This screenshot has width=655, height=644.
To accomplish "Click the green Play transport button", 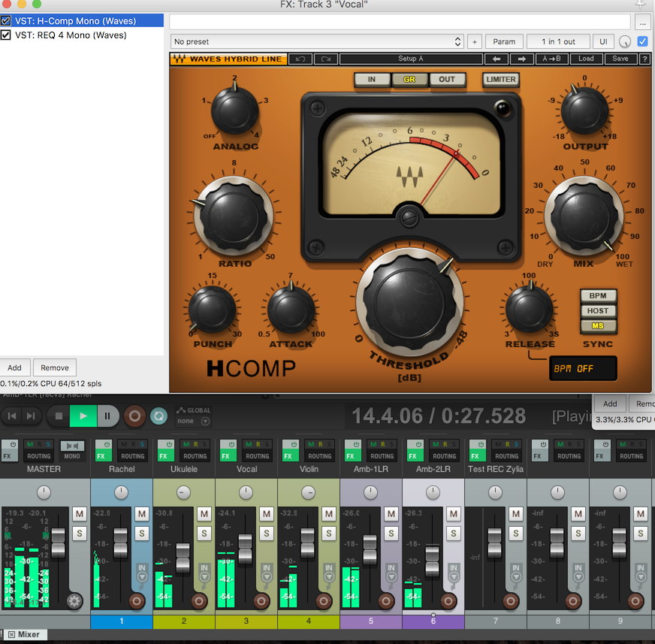I will [x=83, y=416].
